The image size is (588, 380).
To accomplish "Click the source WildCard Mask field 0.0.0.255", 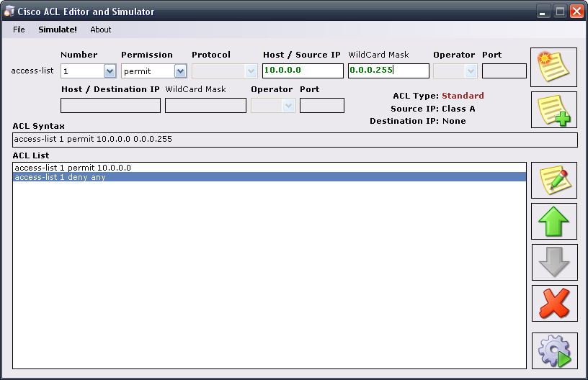I will [x=388, y=71].
